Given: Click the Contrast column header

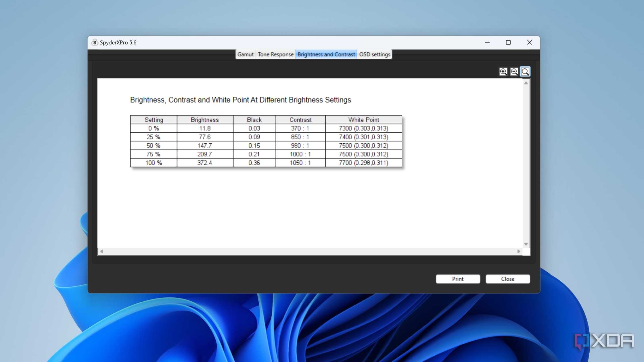Looking at the screenshot, I should pos(300,120).
